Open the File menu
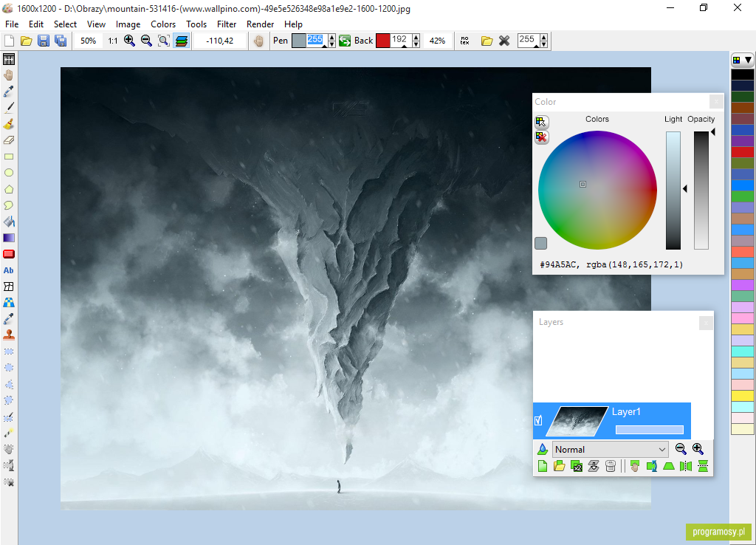 click(12, 24)
